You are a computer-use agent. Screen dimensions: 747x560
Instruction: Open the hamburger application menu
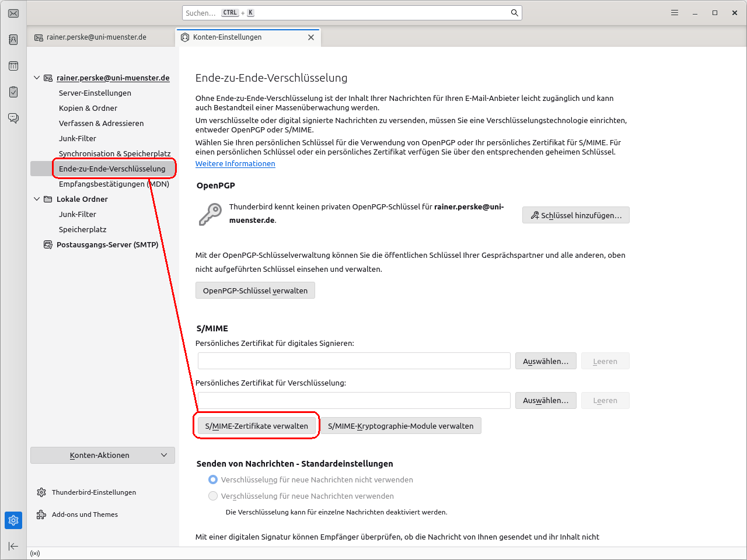point(675,13)
